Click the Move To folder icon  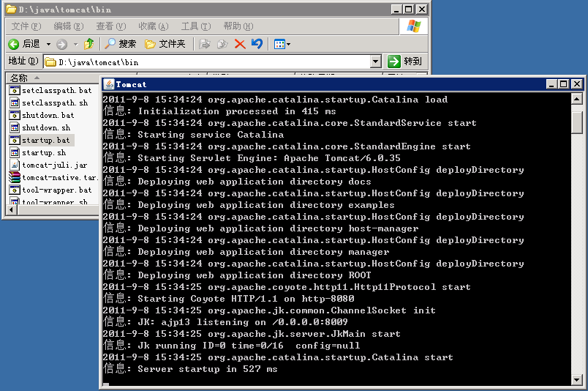204,44
